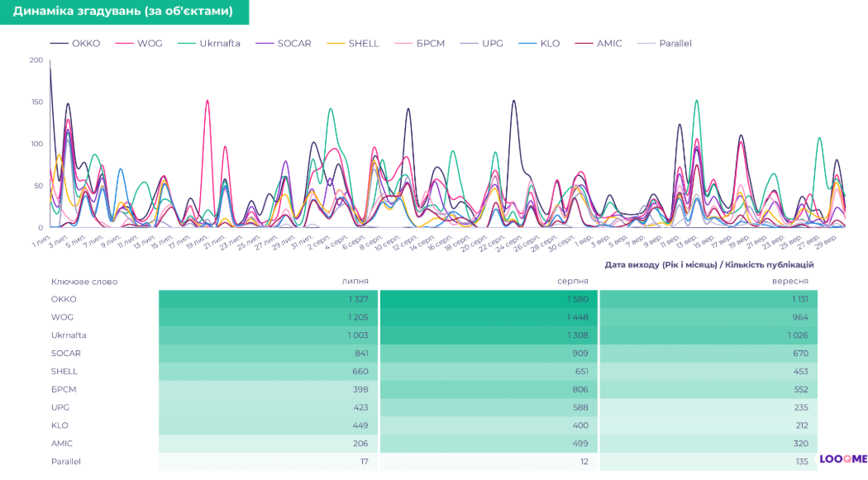868x480 pixels.
Task: Click the 'серпня' column header
Action: tap(572, 282)
